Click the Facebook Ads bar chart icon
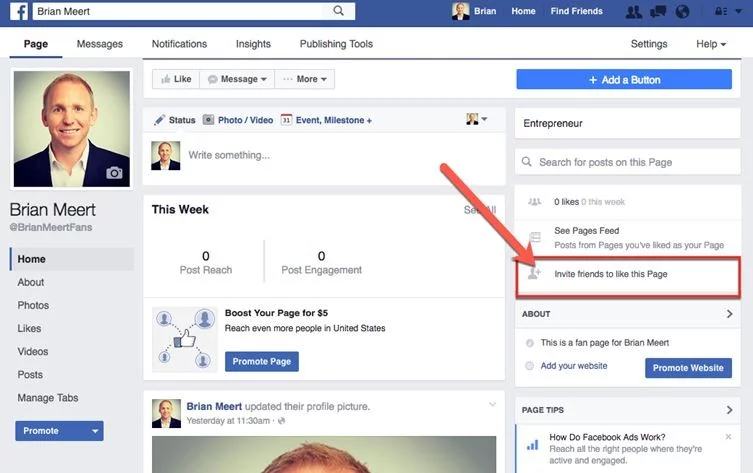 click(x=533, y=445)
